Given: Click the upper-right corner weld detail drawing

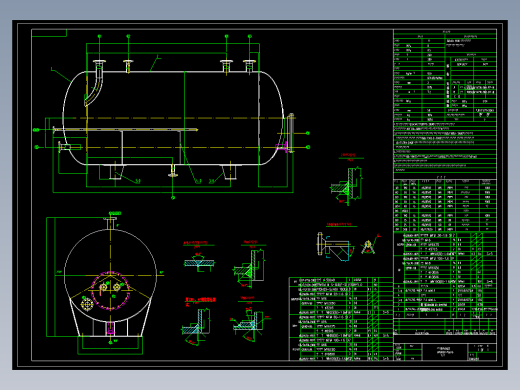Looking at the screenshot, I should [x=347, y=181].
